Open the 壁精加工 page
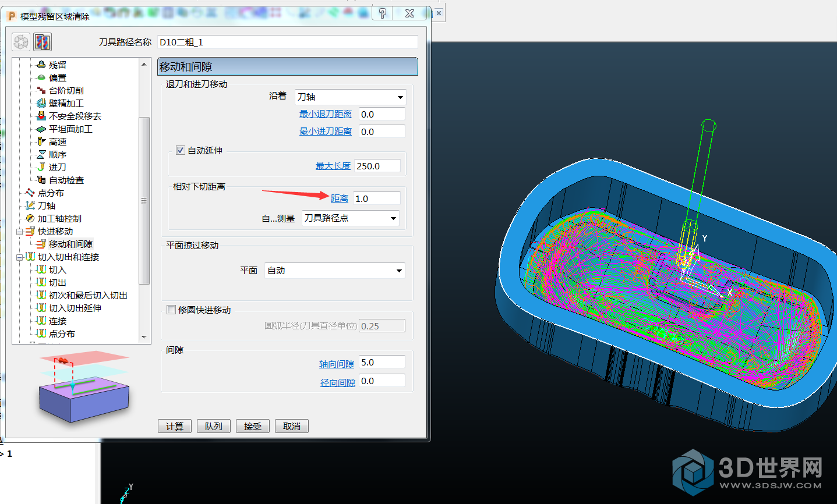Image resolution: width=837 pixels, height=504 pixels. click(x=66, y=103)
